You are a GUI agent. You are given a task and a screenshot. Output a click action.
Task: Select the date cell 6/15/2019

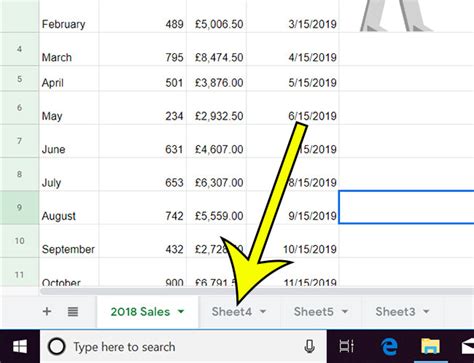[293, 108]
